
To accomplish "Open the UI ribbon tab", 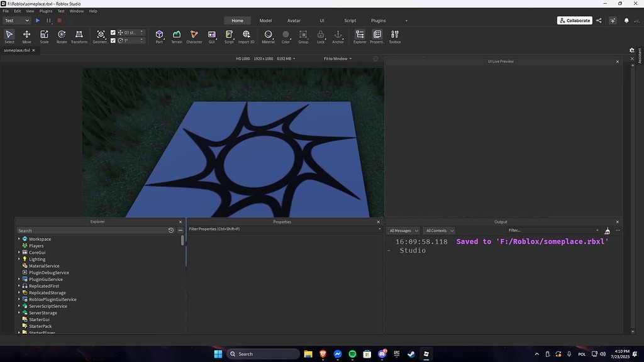I will [322, 21].
